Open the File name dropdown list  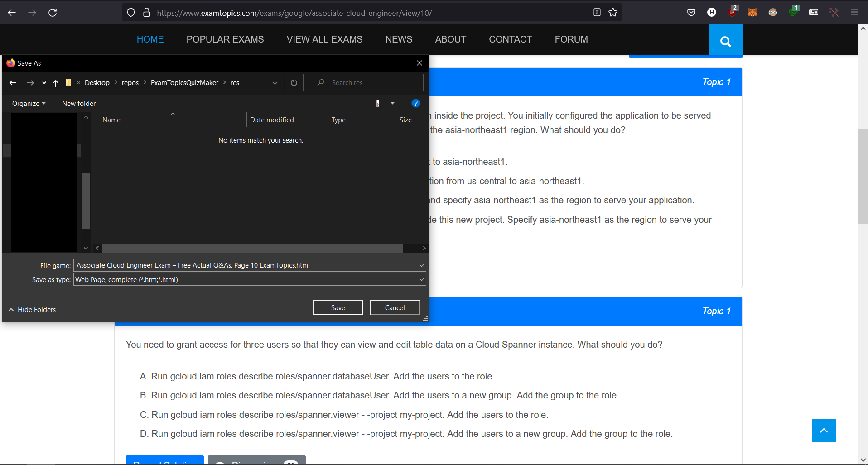[x=421, y=265]
